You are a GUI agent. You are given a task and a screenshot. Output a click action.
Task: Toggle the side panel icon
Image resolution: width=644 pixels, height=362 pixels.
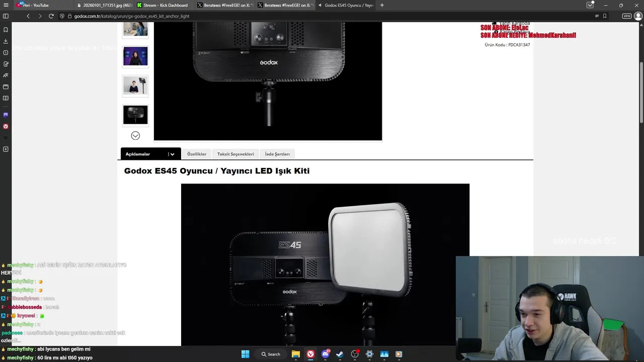pos(6,16)
